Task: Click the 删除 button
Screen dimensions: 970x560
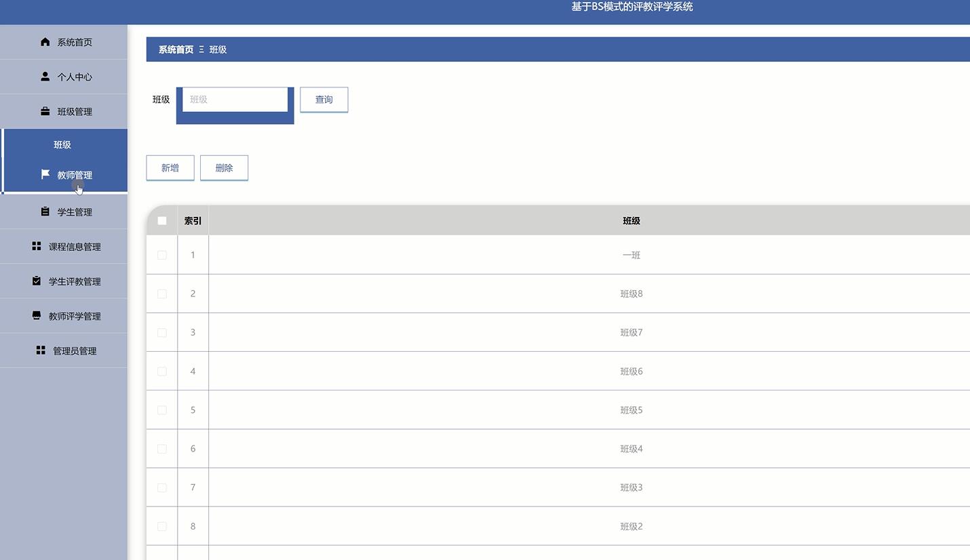Action: click(x=224, y=168)
